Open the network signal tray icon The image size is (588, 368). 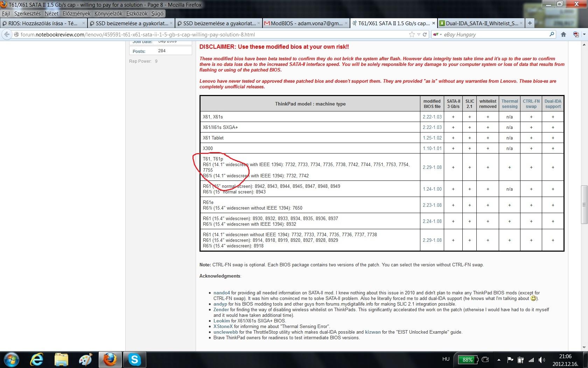click(x=531, y=360)
